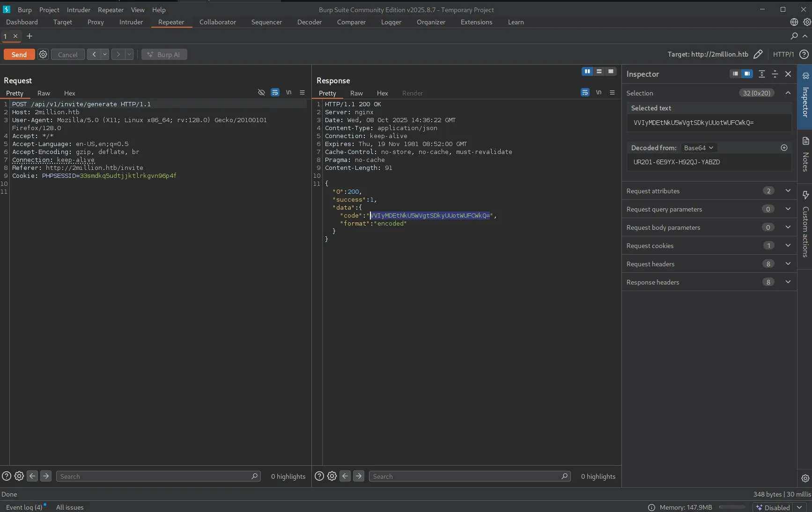Click the Send button
Viewport: 812px width, 512px height.
19,54
